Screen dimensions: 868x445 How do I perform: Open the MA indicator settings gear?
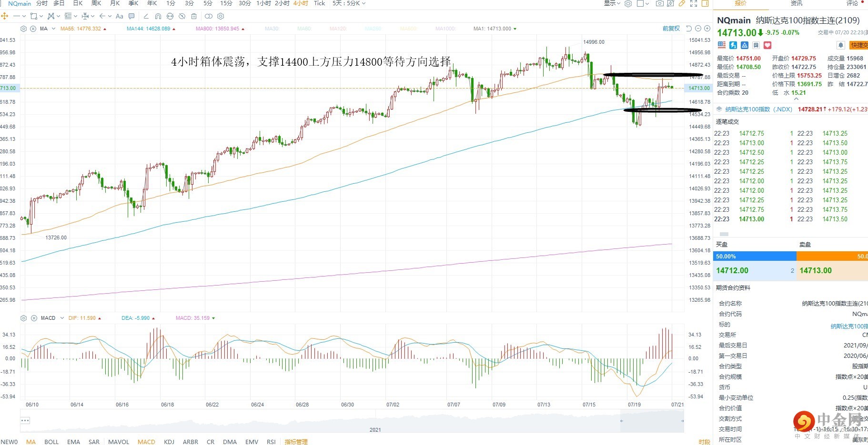click(24, 29)
